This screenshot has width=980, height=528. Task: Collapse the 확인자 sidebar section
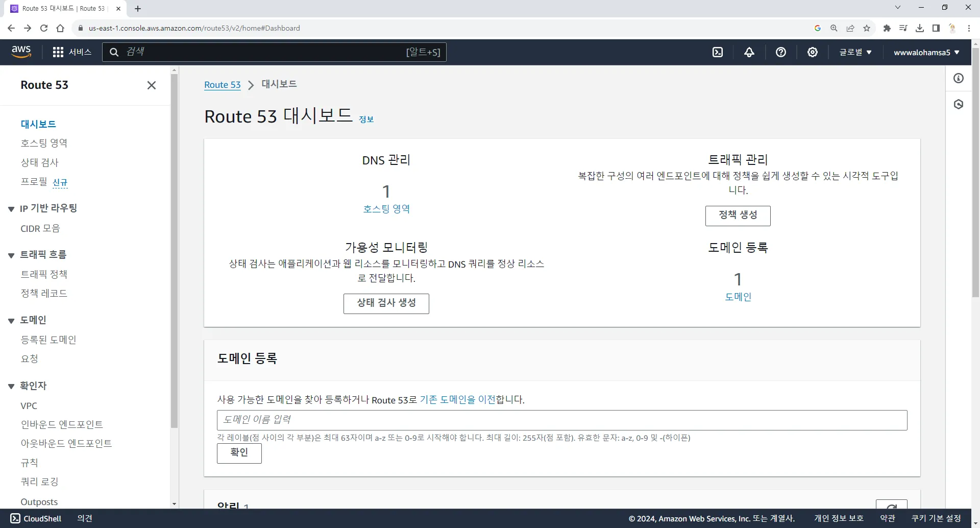click(11, 387)
